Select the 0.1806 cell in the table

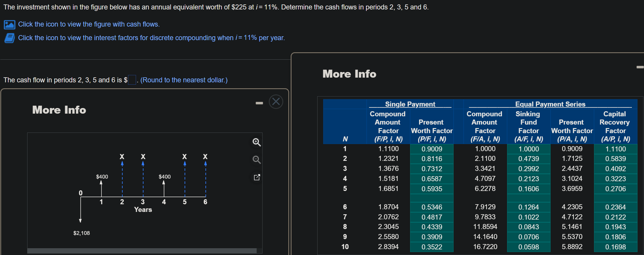(x=616, y=237)
